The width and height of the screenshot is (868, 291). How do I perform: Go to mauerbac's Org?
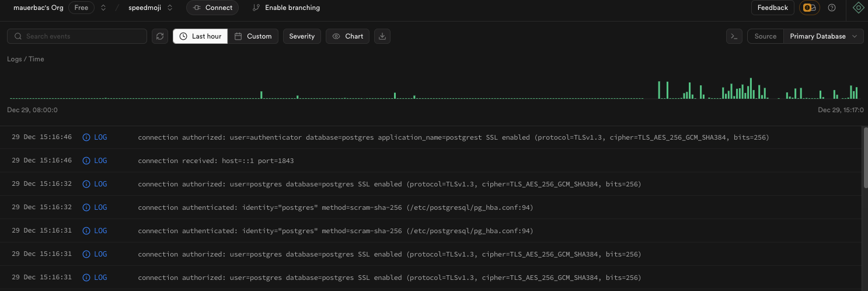coord(39,8)
